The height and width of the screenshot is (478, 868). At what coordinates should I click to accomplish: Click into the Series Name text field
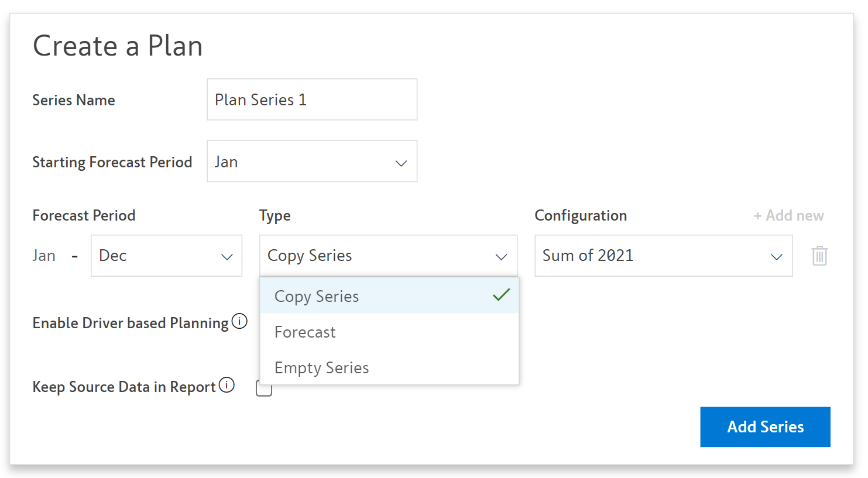point(311,100)
